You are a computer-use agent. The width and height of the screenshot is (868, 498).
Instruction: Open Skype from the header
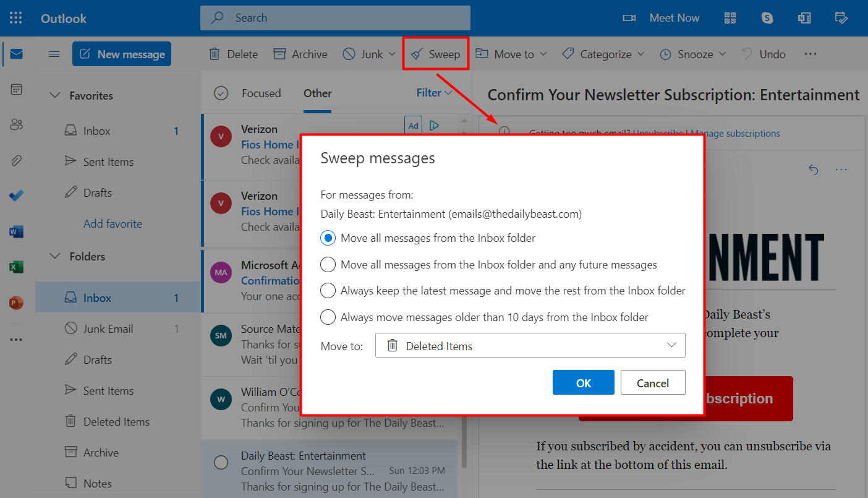click(767, 18)
